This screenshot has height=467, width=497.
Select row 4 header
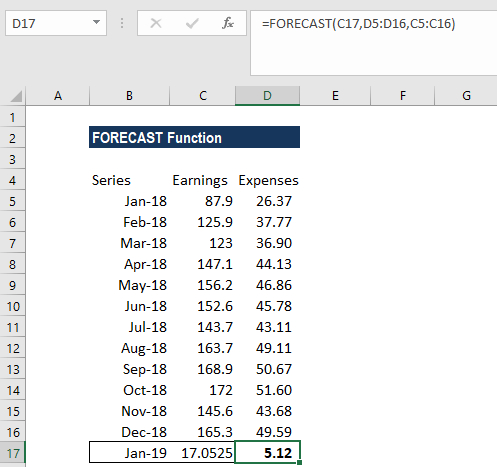point(13,180)
